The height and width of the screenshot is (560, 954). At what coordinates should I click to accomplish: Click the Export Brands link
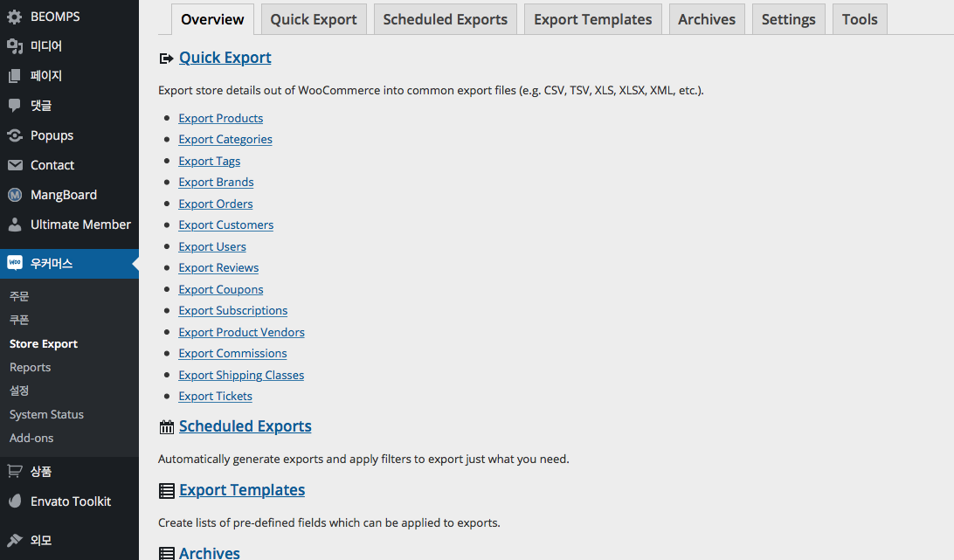(x=216, y=182)
